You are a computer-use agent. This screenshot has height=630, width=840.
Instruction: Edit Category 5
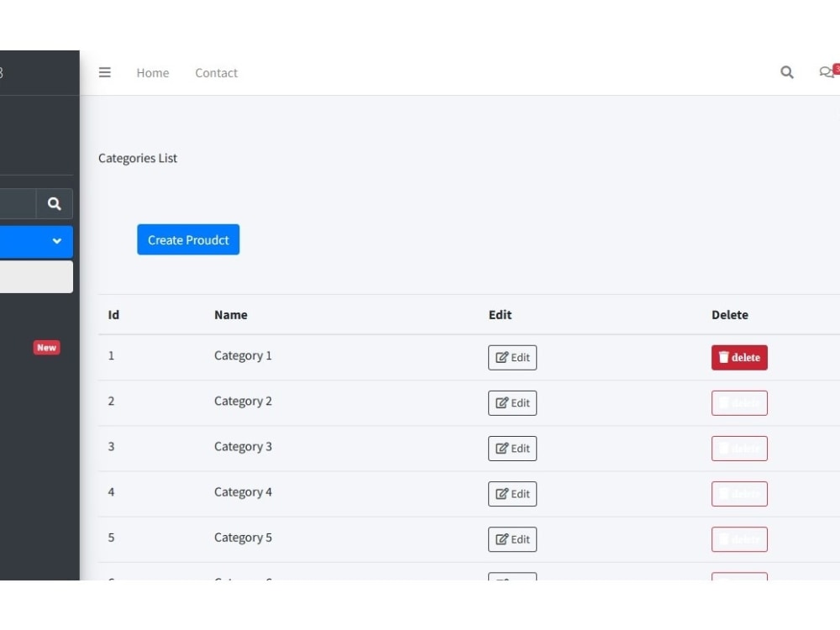[x=512, y=539]
